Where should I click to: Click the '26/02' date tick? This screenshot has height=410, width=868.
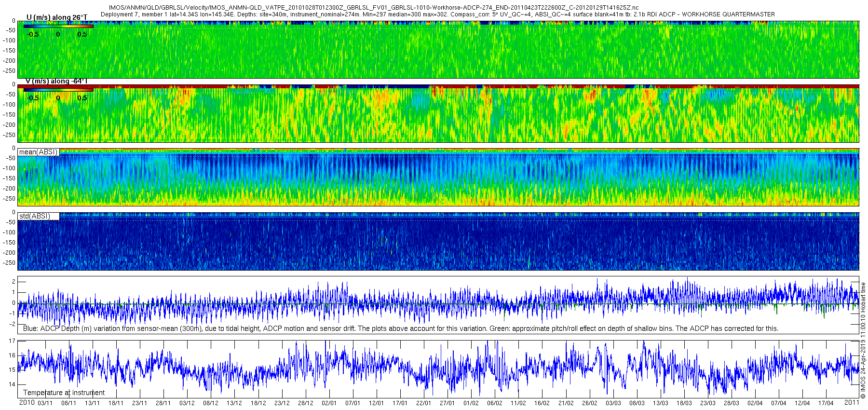(589, 403)
